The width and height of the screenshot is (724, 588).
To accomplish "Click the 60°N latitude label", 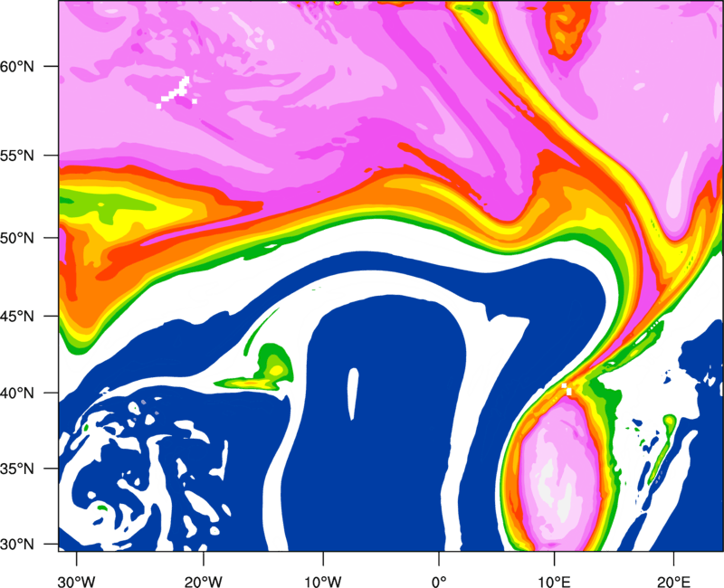I will point(17,66).
